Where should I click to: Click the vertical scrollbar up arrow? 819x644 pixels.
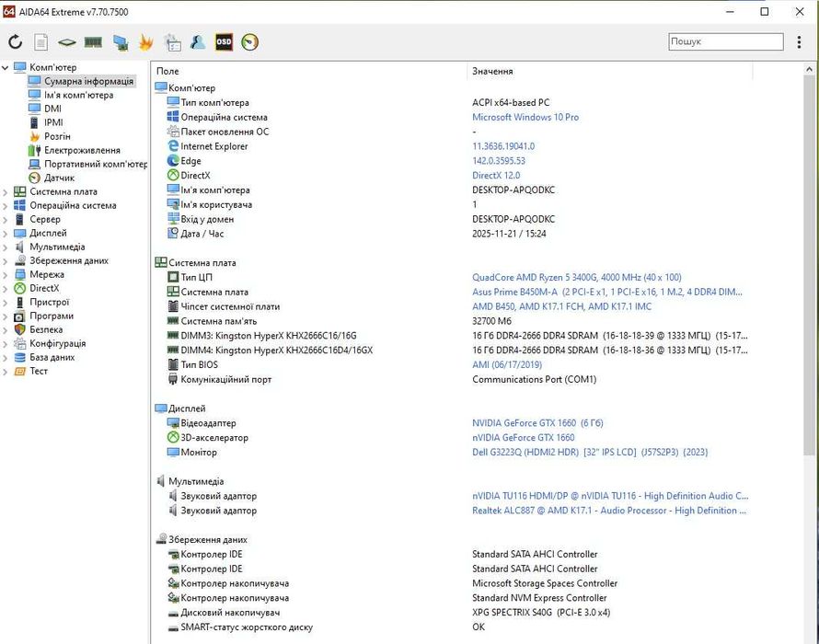(809, 70)
